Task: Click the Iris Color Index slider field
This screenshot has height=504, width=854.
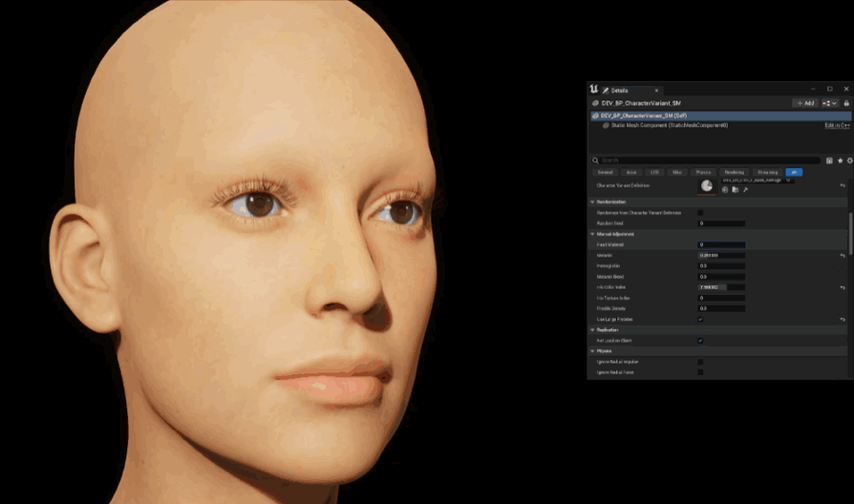Action: 721,287
